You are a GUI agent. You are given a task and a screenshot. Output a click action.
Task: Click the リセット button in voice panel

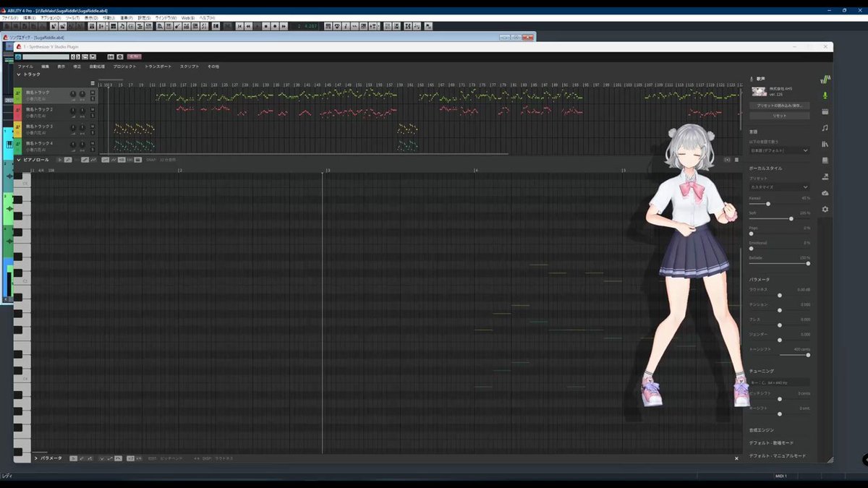779,116
